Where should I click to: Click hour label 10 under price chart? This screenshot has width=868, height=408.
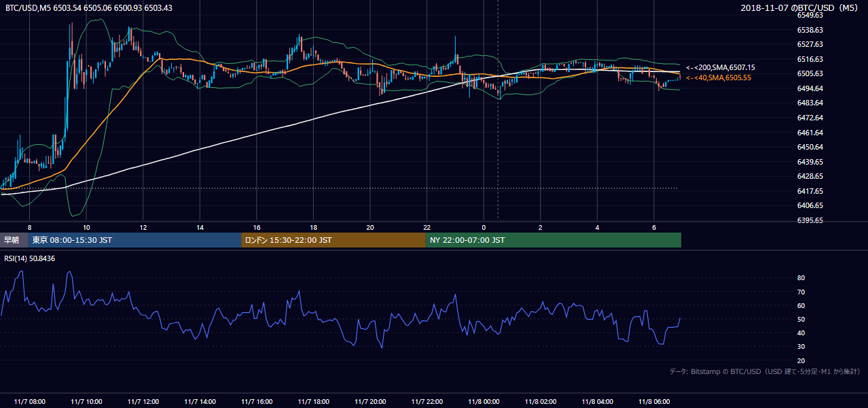click(x=86, y=227)
